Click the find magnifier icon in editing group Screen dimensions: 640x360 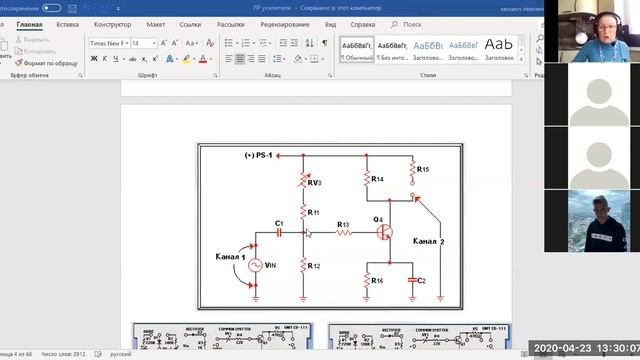pos(540,39)
